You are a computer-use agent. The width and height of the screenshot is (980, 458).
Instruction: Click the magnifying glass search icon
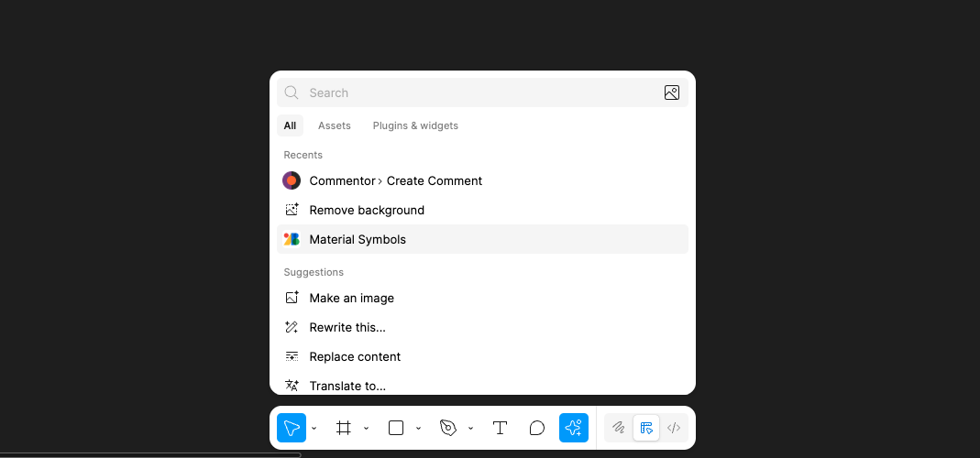coord(292,93)
